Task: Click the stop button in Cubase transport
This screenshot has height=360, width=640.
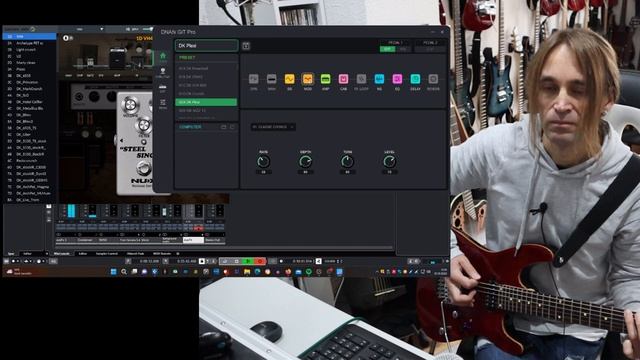Action: tap(236, 261)
